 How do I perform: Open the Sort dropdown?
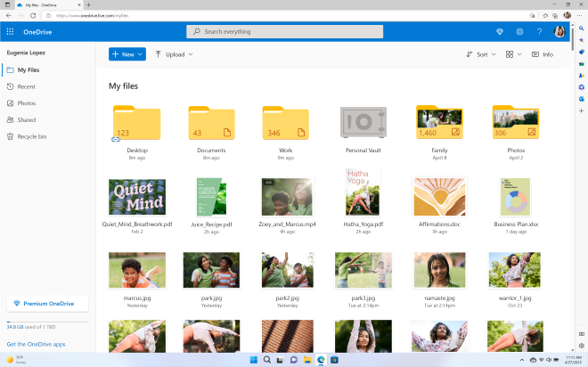point(481,54)
